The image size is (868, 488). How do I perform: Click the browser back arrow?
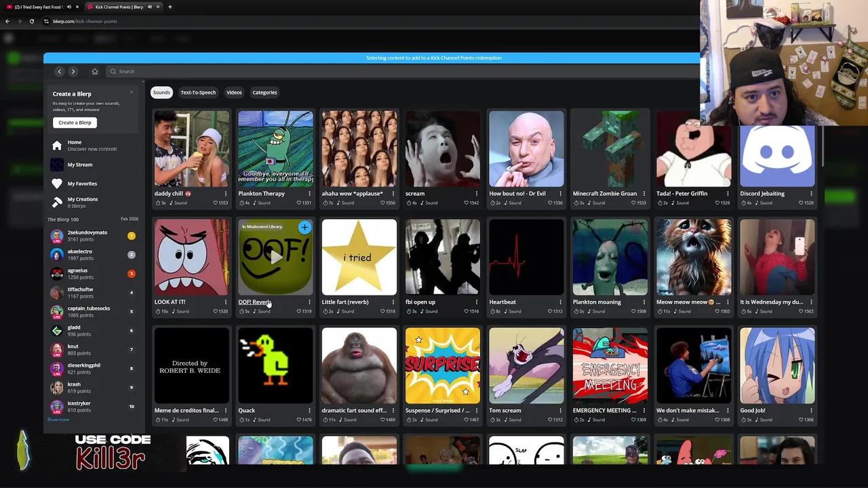pos(7,21)
